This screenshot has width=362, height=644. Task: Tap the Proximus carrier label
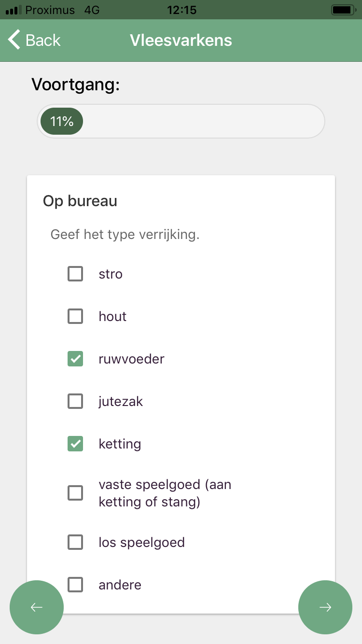pos(50,10)
